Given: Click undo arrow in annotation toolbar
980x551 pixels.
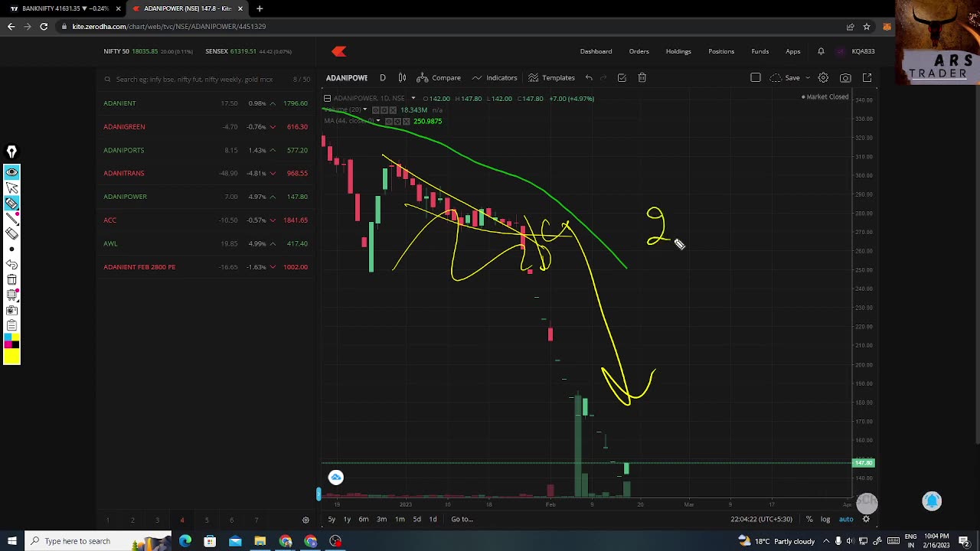Looking at the screenshot, I should tap(11, 265).
